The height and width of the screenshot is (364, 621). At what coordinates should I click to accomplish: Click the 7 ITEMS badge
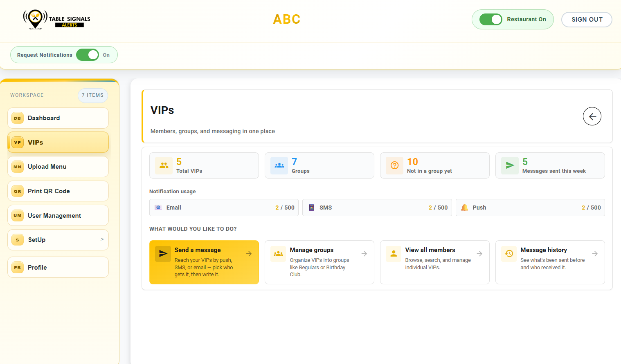[x=93, y=95]
